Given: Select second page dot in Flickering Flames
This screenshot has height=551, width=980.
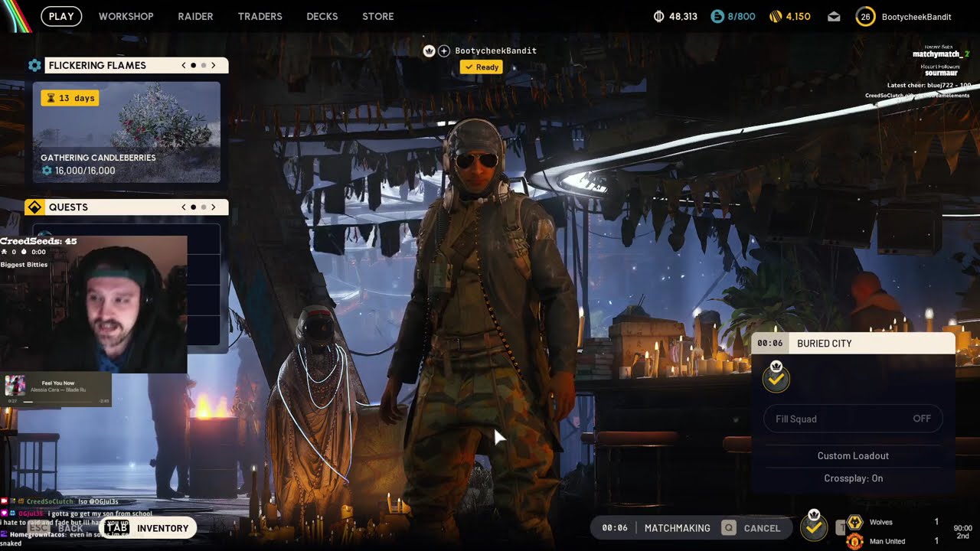Looking at the screenshot, I should [x=204, y=66].
